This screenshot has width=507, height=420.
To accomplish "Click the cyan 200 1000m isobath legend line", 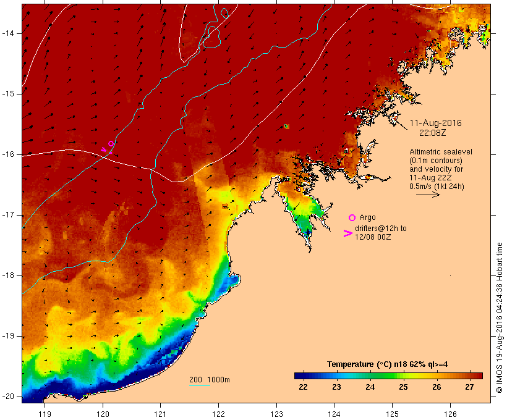I will click(x=200, y=385).
